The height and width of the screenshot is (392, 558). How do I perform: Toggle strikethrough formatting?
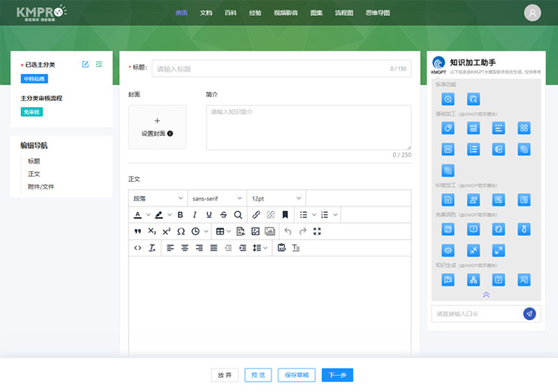223,215
